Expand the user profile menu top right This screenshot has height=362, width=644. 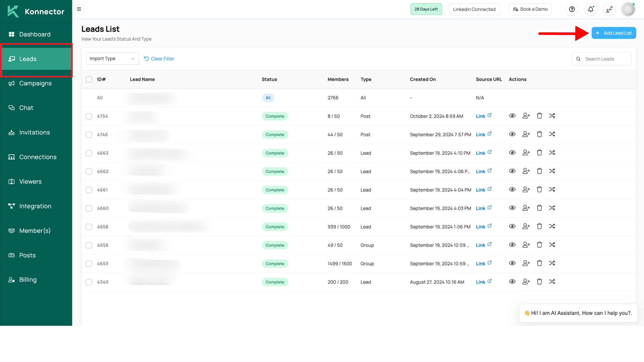tap(629, 9)
